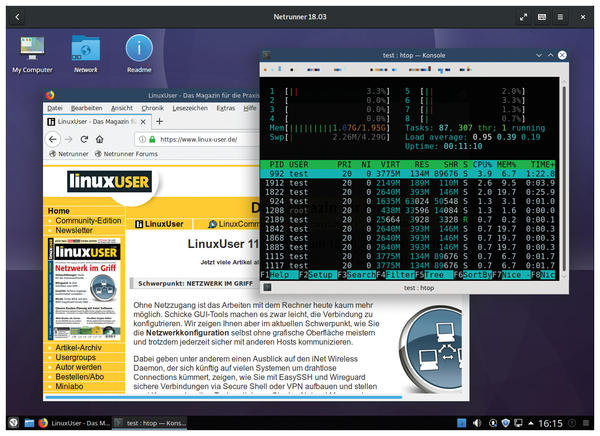Image resolution: width=600 pixels, height=436 pixels.
Task: Open the application launcher in the taskbar
Action: coord(14,423)
